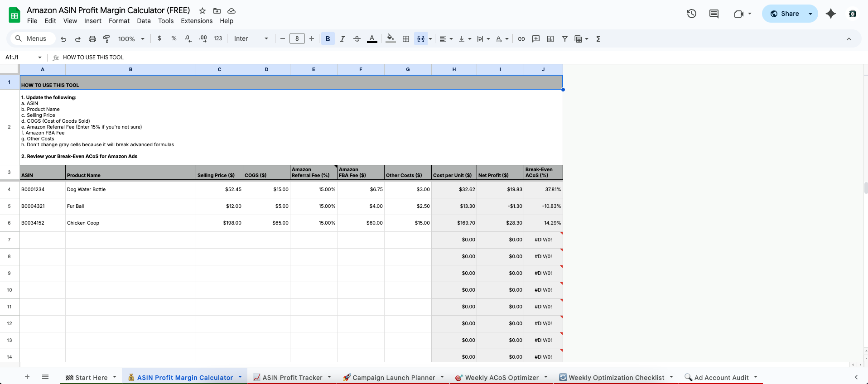Open all comments icon
Screen dimensions: 868x384
coord(714,14)
